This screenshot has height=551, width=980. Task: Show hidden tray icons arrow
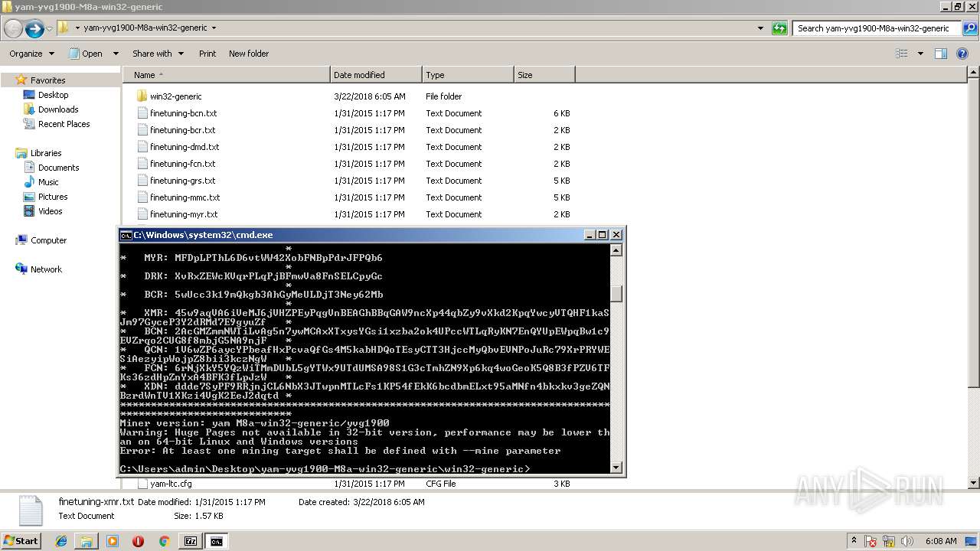[854, 541]
